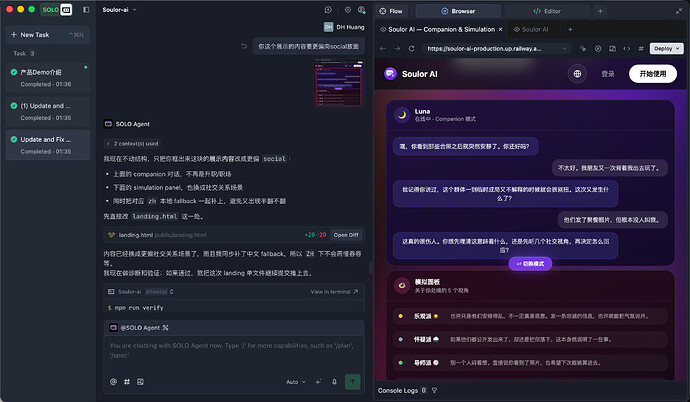Open settings gear in chat header

click(x=348, y=10)
